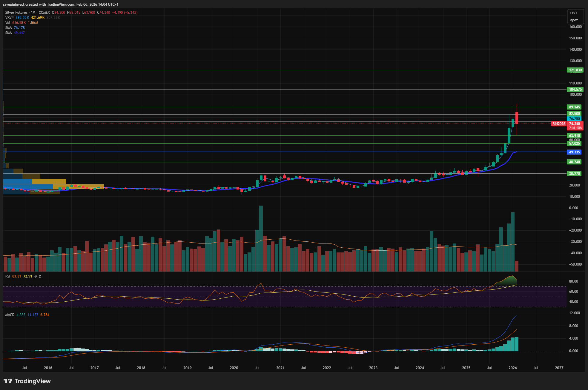Select the VRVP indicator legend
The width and height of the screenshot is (588, 390).
tap(9, 18)
